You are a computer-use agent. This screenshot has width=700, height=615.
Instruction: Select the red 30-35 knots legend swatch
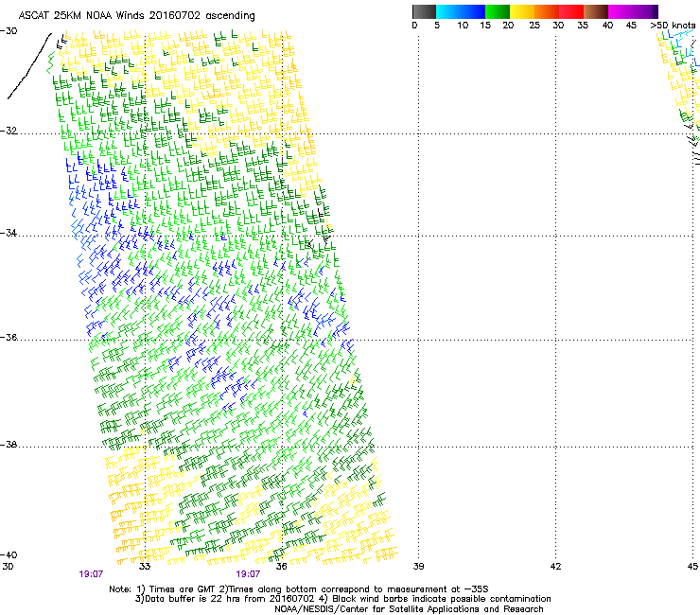pos(571,11)
